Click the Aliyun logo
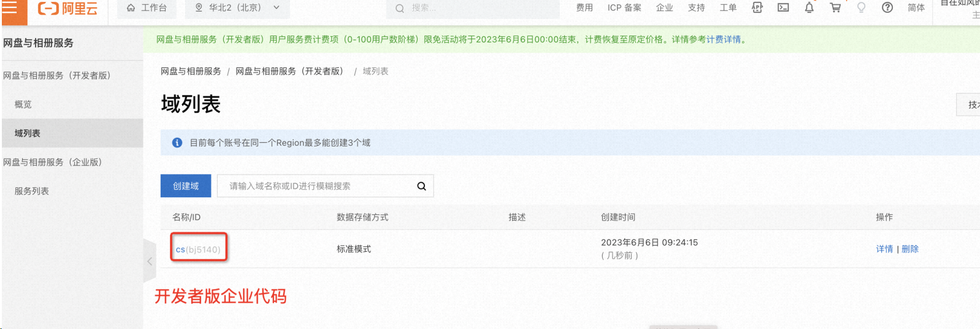980x329 pixels. 67,9
